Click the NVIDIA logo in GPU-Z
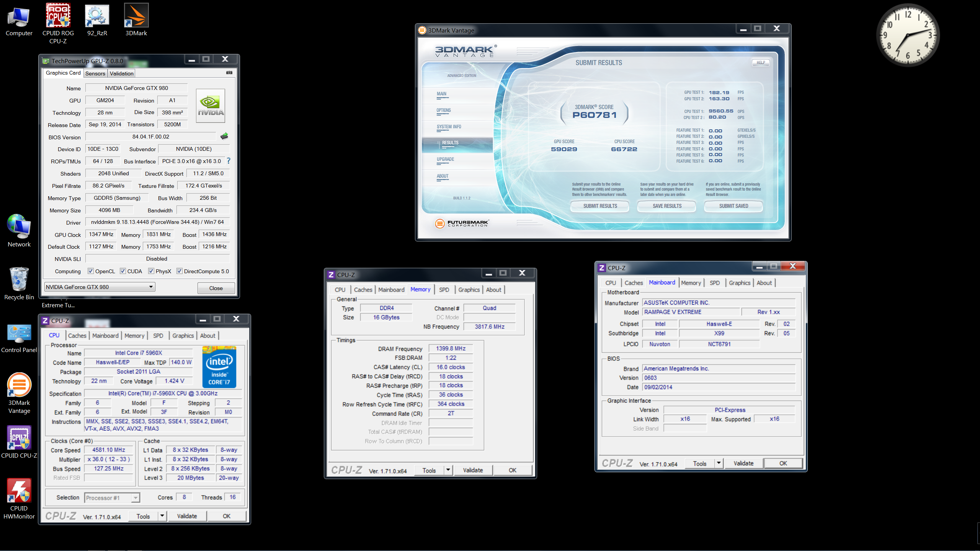 pos(211,106)
